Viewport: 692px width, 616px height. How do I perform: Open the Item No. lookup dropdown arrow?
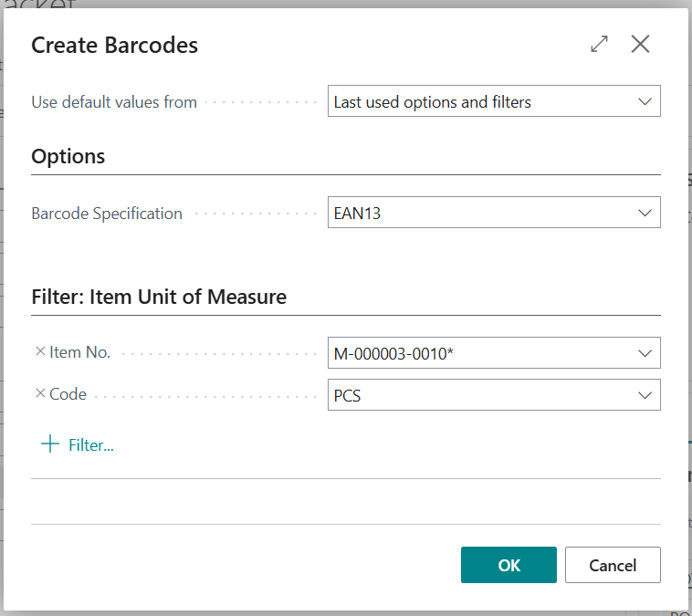click(x=645, y=353)
